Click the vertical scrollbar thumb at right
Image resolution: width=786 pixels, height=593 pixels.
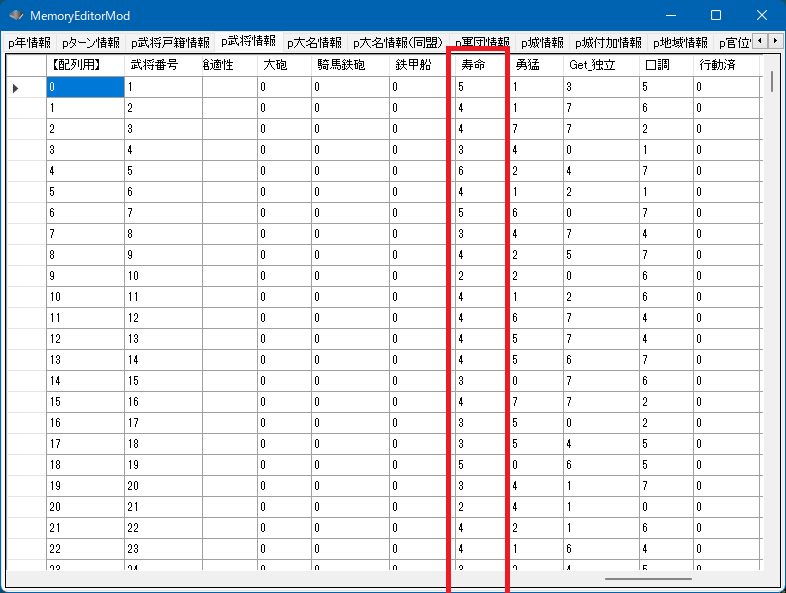[772, 82]
